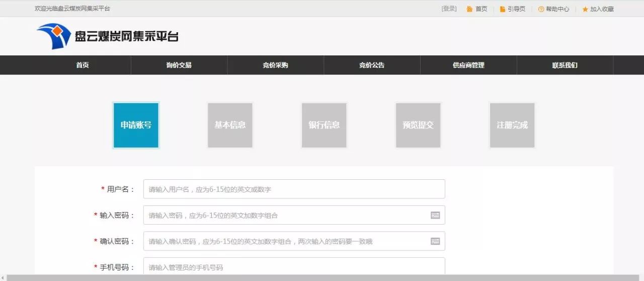Screen dimensions: 644x281
Task: Click the document icon beside 引导页
Action: [x=502, y=9]
